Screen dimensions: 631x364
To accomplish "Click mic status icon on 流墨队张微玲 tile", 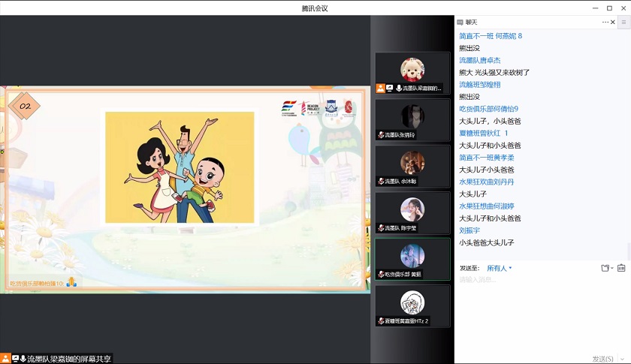I will 381,135.
